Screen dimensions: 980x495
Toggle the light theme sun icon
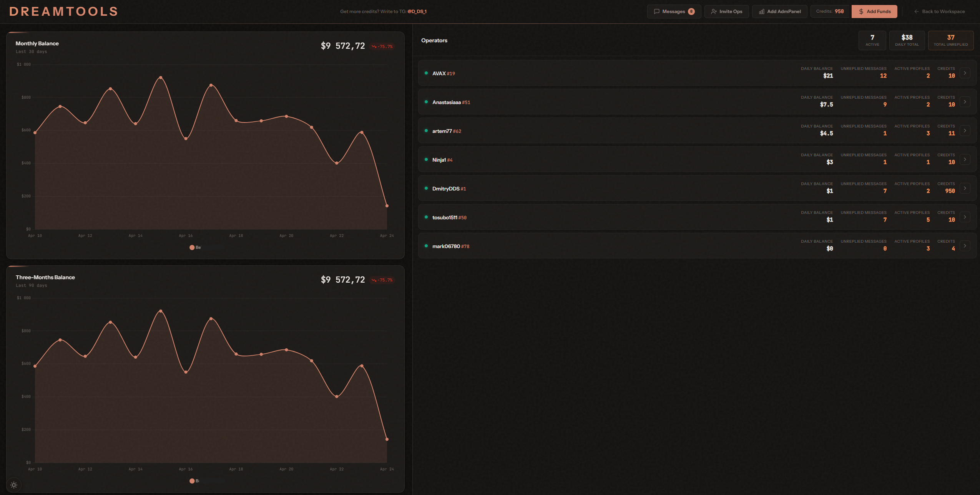tap(14, 485)
